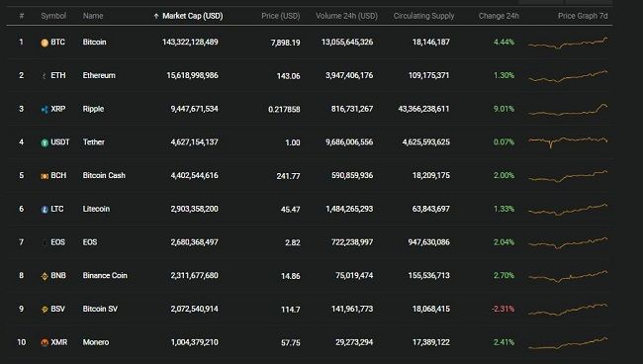Select Bitcoin price 7,898.19
The height and width of the screenshot is (364, 643).
point(286,43)
